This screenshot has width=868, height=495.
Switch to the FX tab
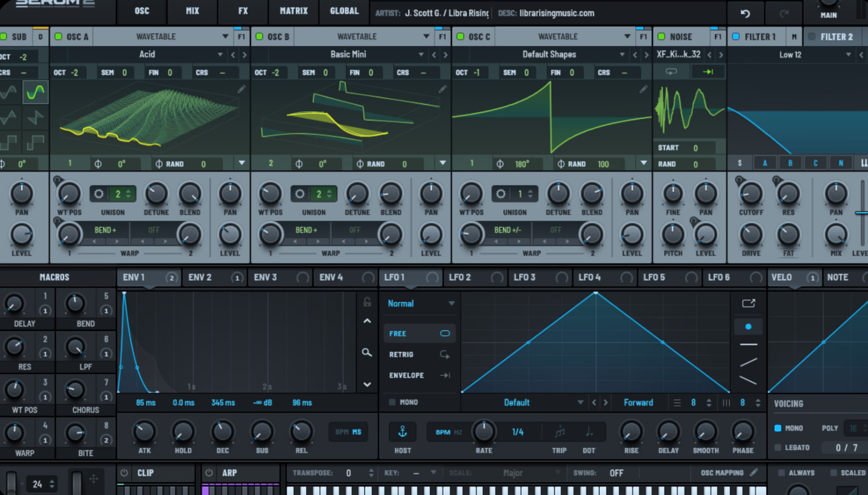(x=243, y=11)
